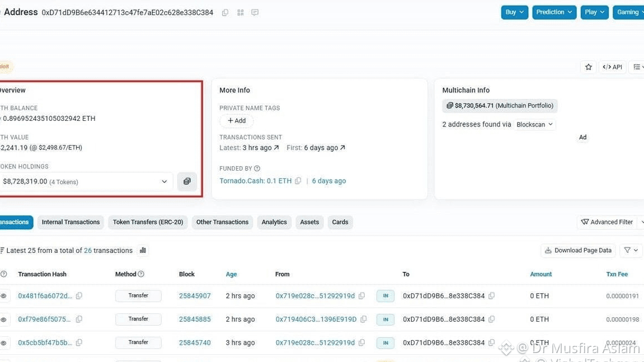Image resolution: width=644 pixels, height=362 pixels.
Task: Open the Multichain Portfolio badge
Action: point(500,106)
